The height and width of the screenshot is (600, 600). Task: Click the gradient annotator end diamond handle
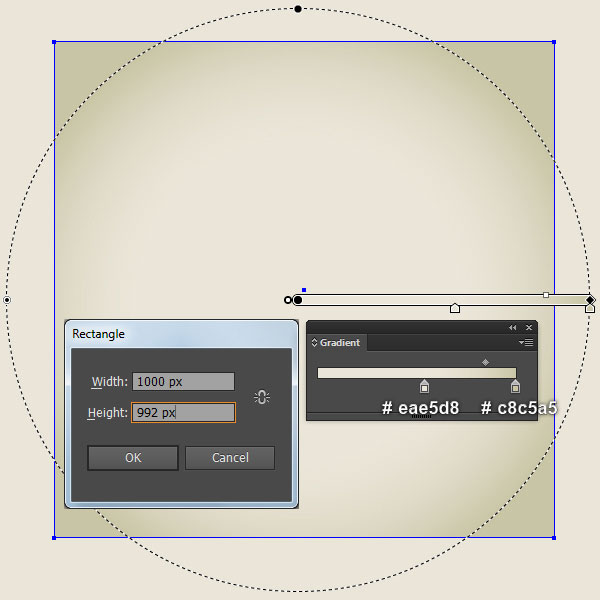pyautogui.click(x=590, y=300)
